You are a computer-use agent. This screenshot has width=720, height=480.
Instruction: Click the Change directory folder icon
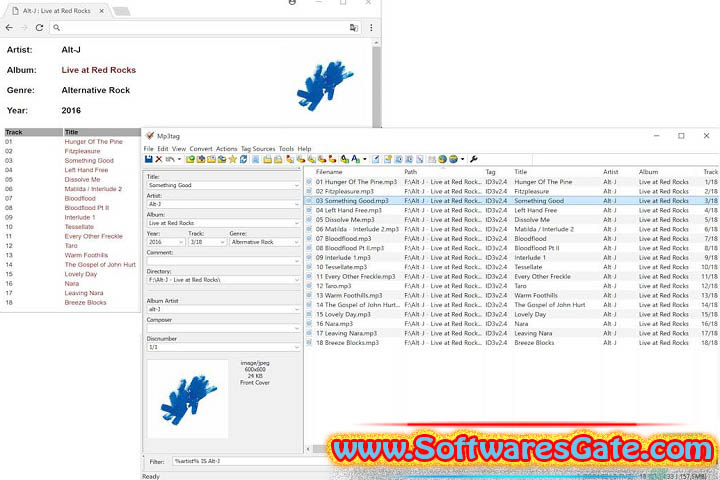coord(191,159)
